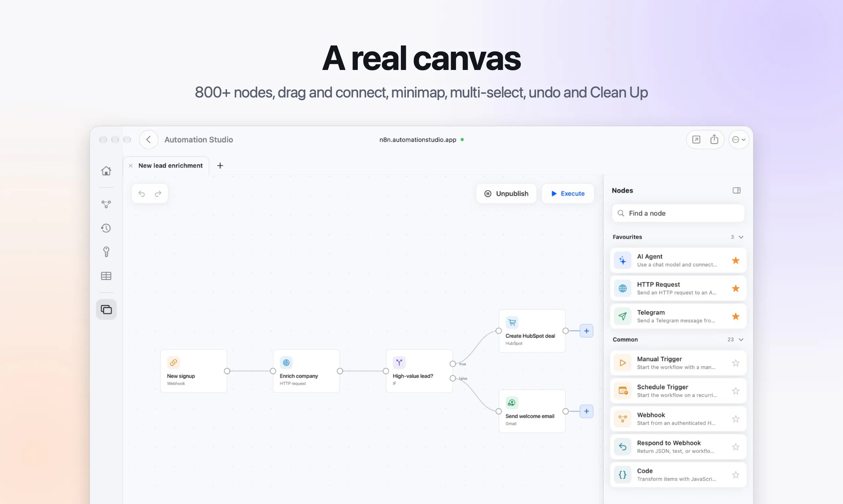The height and width of the screenshot is (504, 843).
Task: Favourite the Code node star
Action: (x=735, y=475)
